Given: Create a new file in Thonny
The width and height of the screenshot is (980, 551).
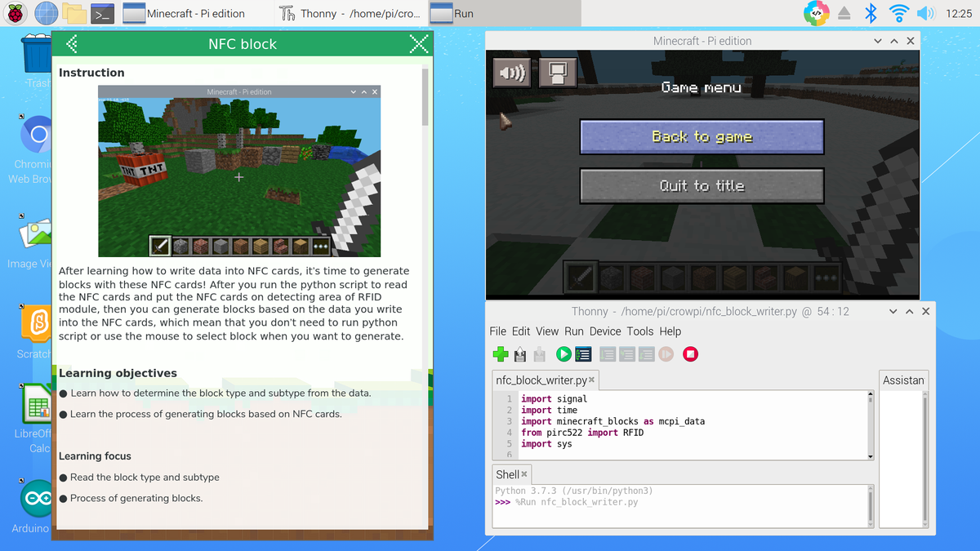Looking at the screenshot, I should tap(501, 353).
